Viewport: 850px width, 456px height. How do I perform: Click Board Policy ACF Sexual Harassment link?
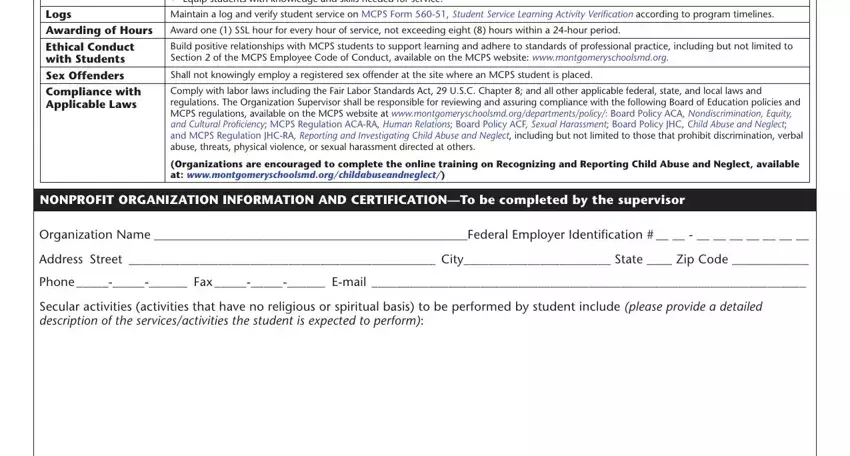[x=531, y=124]
